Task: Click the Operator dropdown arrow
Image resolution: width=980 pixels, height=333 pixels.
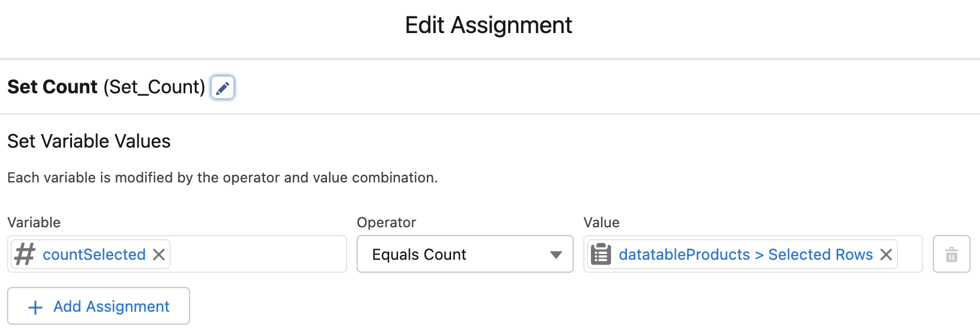Action: 556,254
